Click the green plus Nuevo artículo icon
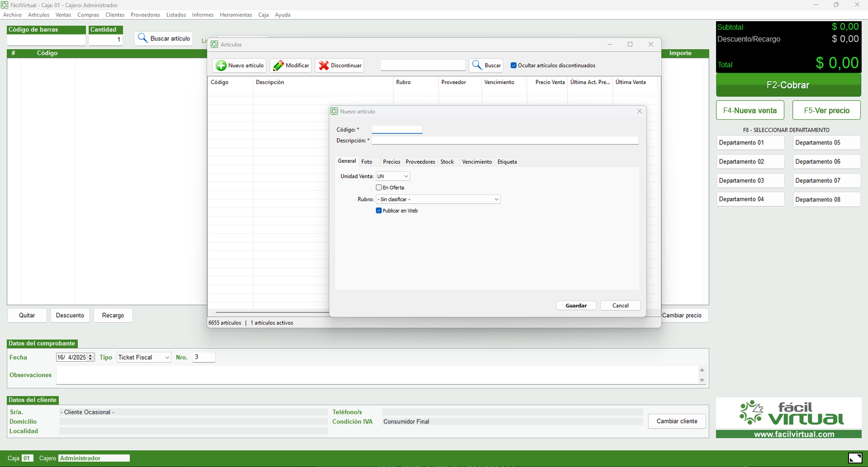 point(221,66)
